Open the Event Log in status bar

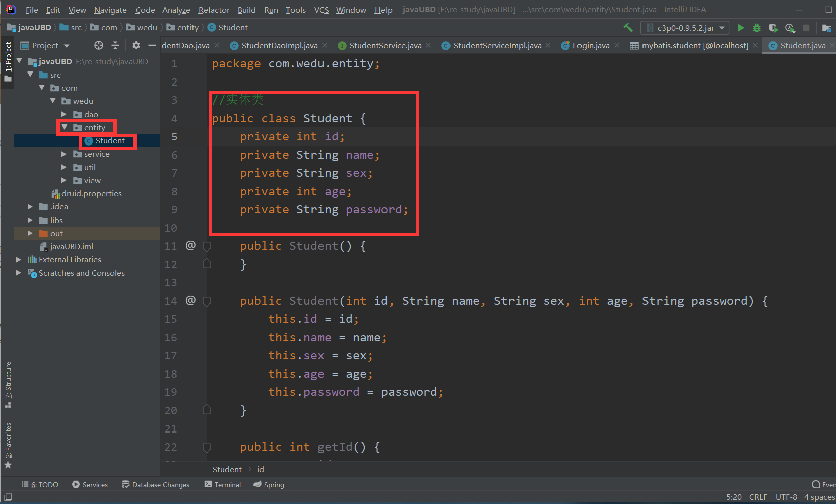click(x=823, y=485)
